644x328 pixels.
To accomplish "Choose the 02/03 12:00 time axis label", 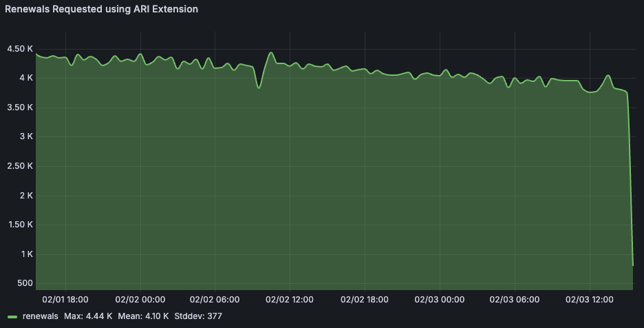I will (590, 300).
